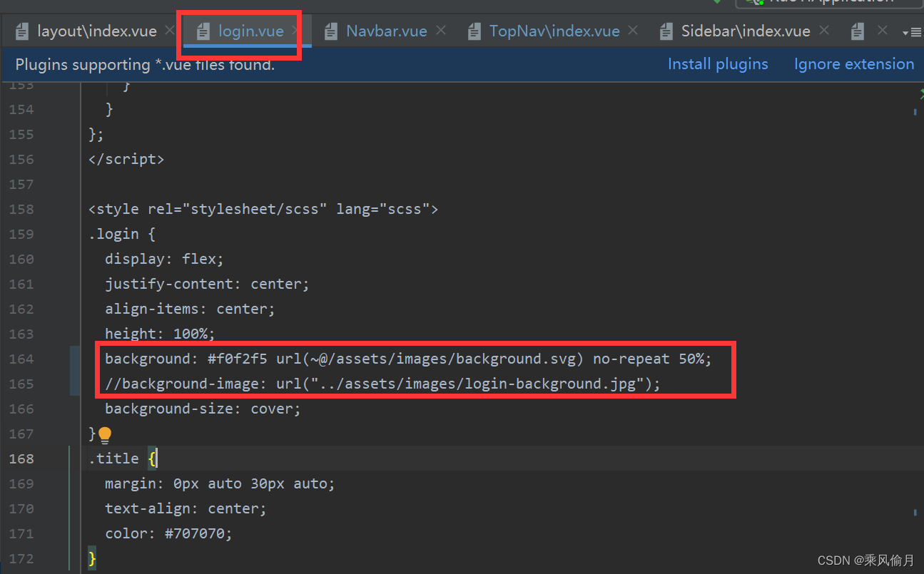
Task: Click line number 164 in gutter
Action: pyautogui.click(x=21, y=359)
